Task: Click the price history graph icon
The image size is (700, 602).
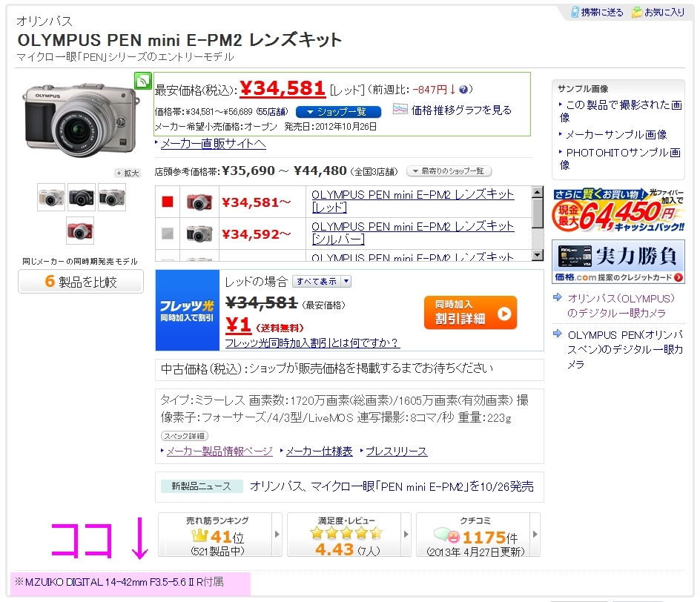Action: click(x=400, y=109)
